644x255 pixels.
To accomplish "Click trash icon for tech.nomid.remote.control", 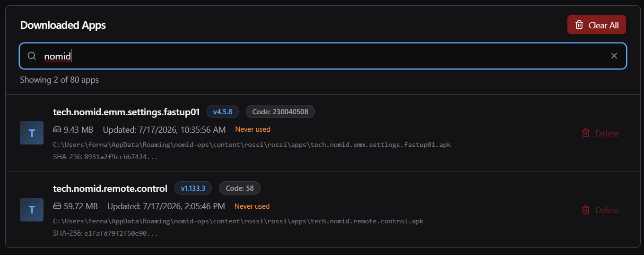I will coord(586,210).
